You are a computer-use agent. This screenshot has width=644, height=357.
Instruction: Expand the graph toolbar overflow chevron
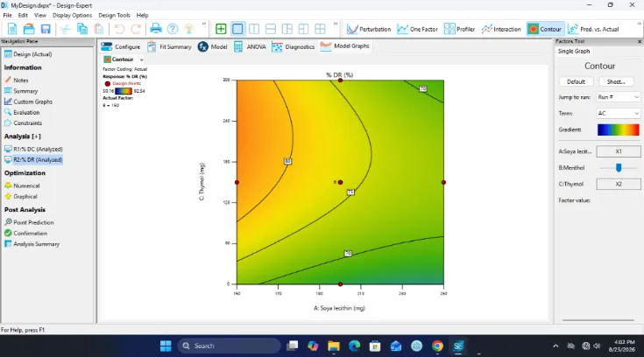pos(639,24)
